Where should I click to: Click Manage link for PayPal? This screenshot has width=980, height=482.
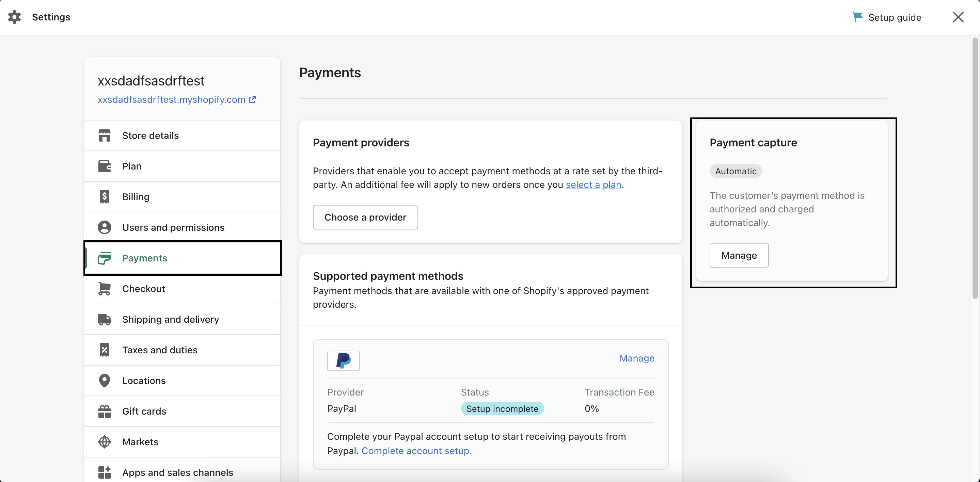[x=636, y=358]
